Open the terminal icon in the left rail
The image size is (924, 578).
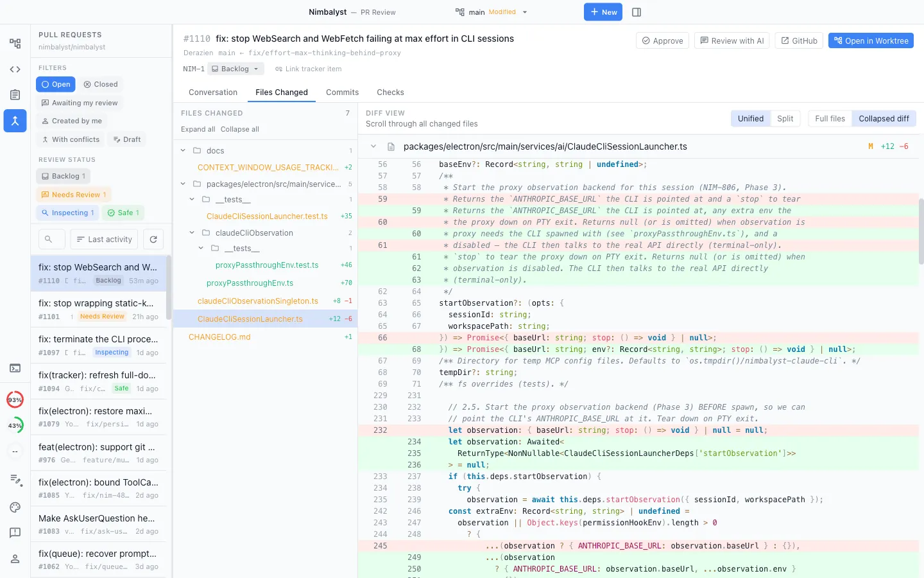click(x=15, y=368)
